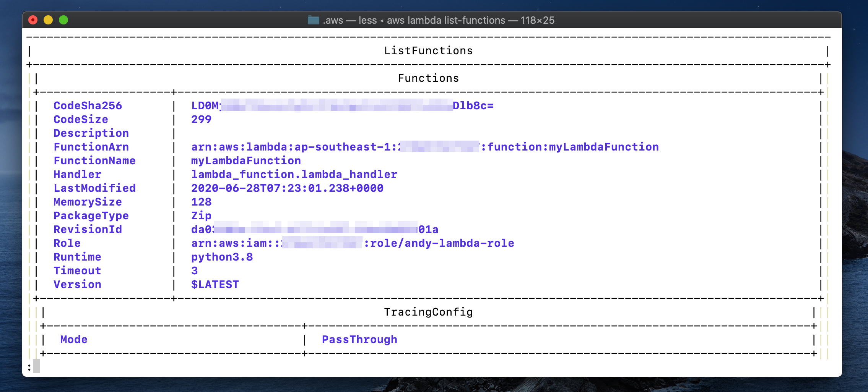Image resolution: width=868 pixels, height=392 pixels.
Task: Click the 'TracingConfig' section heading
Action: (x=428, y=312)
